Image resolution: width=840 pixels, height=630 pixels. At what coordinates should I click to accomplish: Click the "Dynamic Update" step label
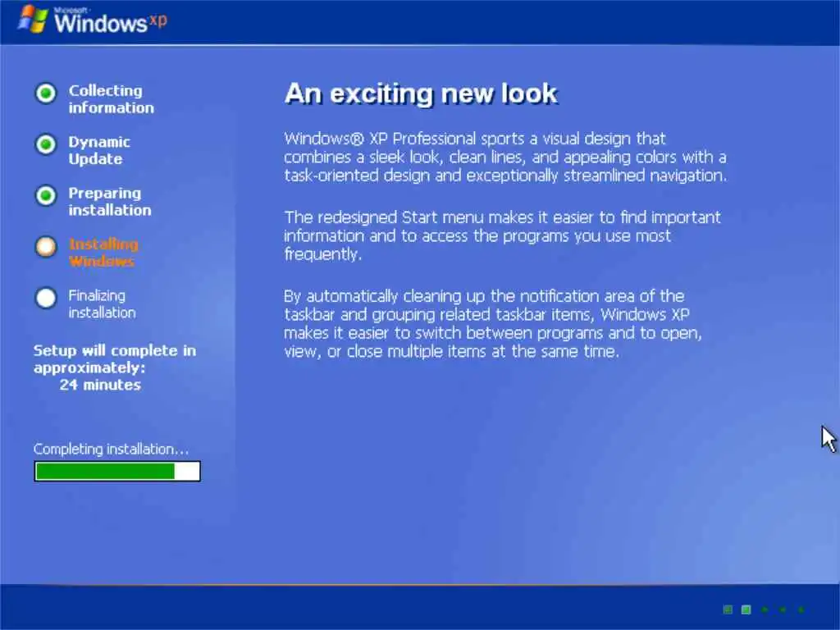point(99,151)
